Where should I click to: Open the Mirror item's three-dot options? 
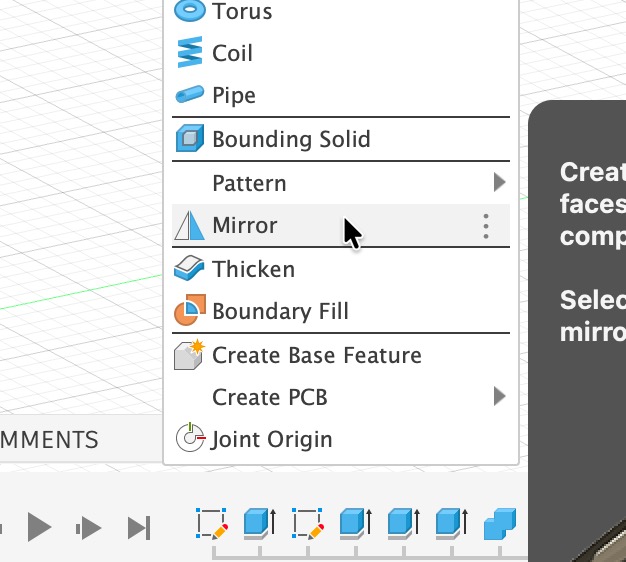(486, 226)
